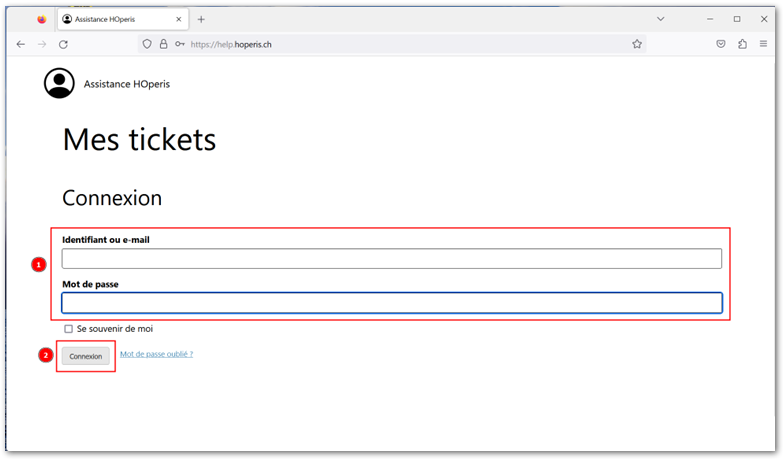Reload the current page
Screen dimensions: 784x460
coord(63,44)
